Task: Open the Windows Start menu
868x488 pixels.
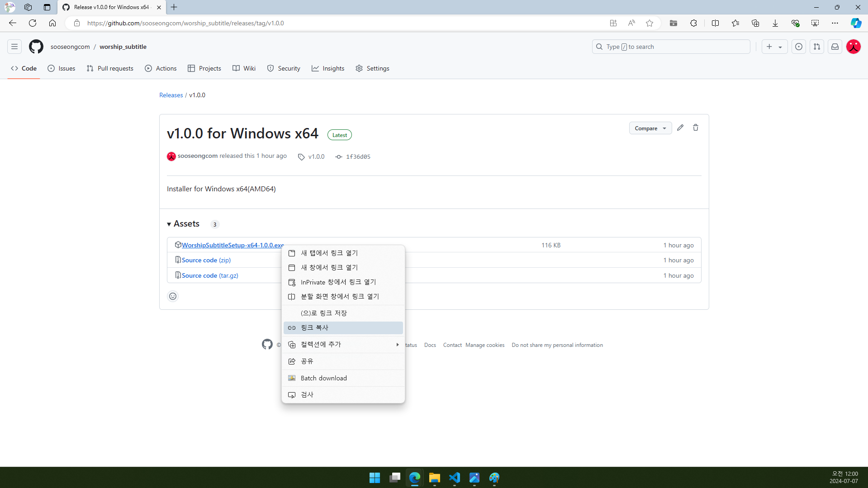Action: (x=375, y=478)
